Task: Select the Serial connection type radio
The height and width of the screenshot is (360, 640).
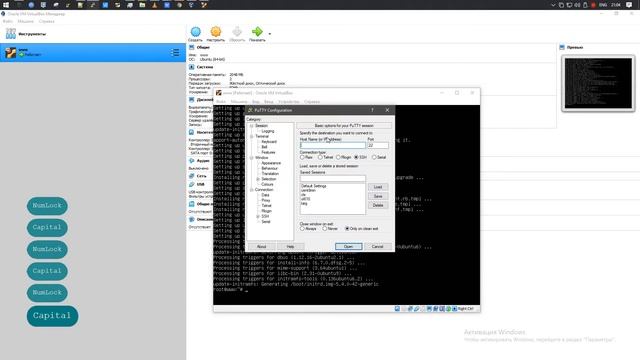Action: tap(374, 157)
